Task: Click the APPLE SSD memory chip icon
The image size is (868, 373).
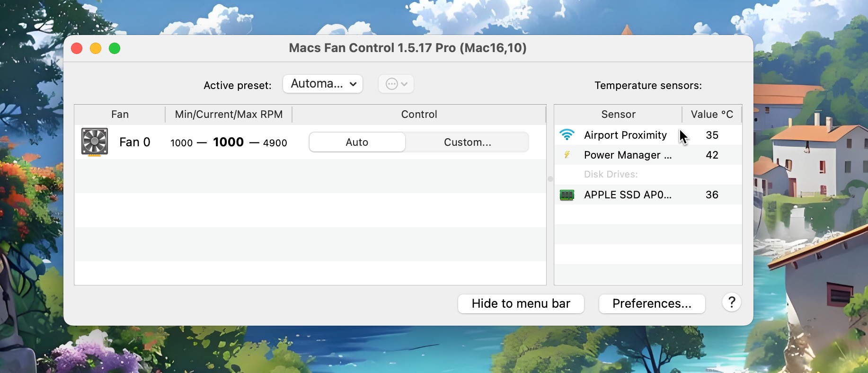Action: pos(567,195)
